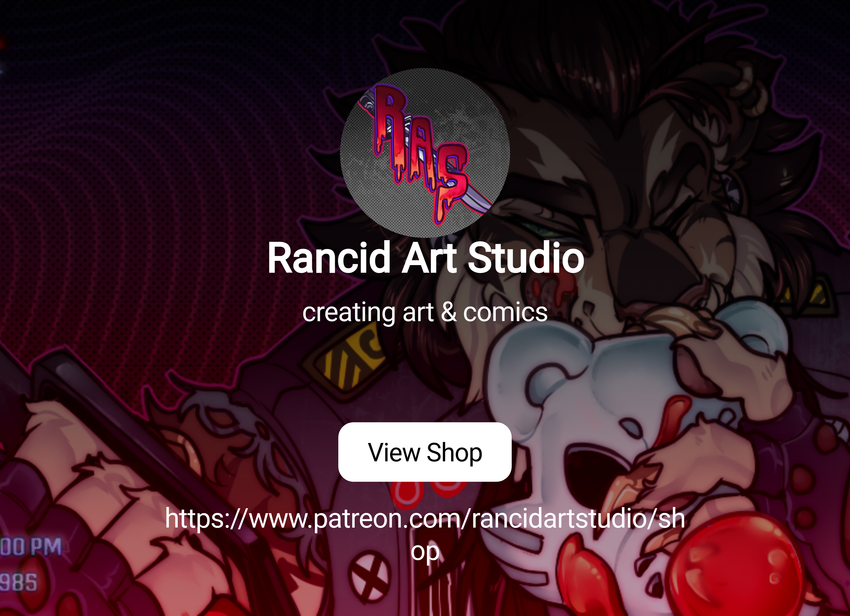Click the wrapped 'op' ending of the URL
Viewport: 850px width, 616px height.
425,551
